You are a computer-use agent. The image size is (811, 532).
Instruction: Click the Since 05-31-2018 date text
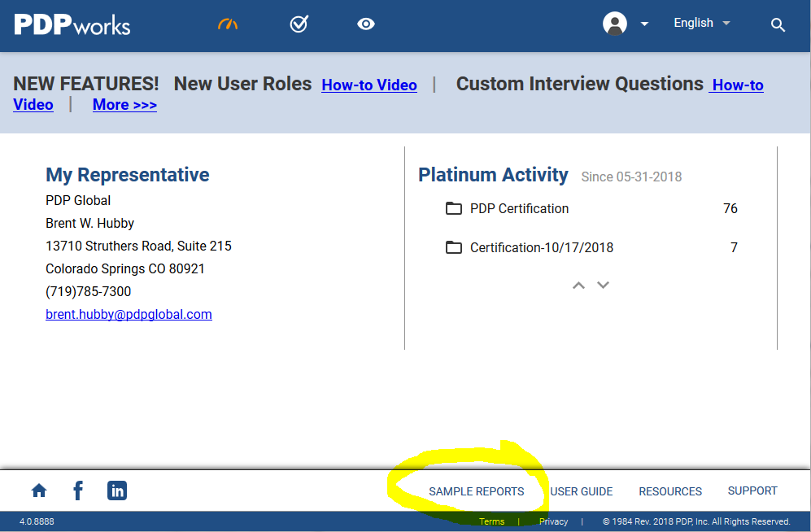tap(631, 177)
